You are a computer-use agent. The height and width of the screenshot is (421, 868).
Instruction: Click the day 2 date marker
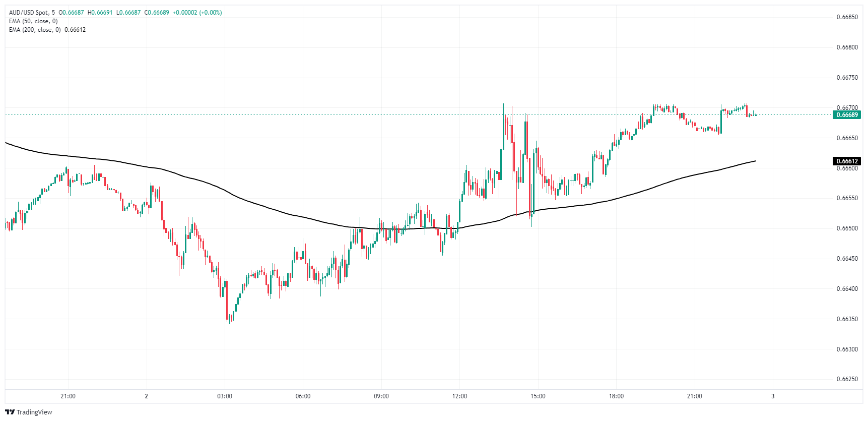[147, 396]
